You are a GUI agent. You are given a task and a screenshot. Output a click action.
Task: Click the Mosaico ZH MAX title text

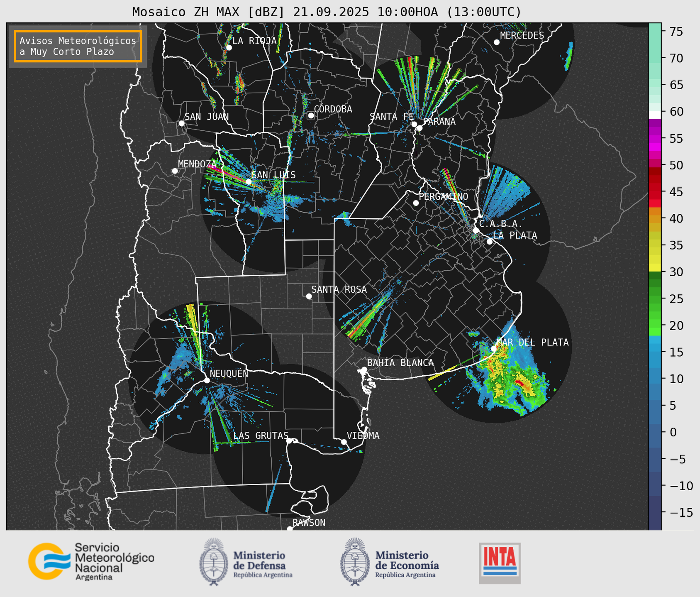coord(326,12)
